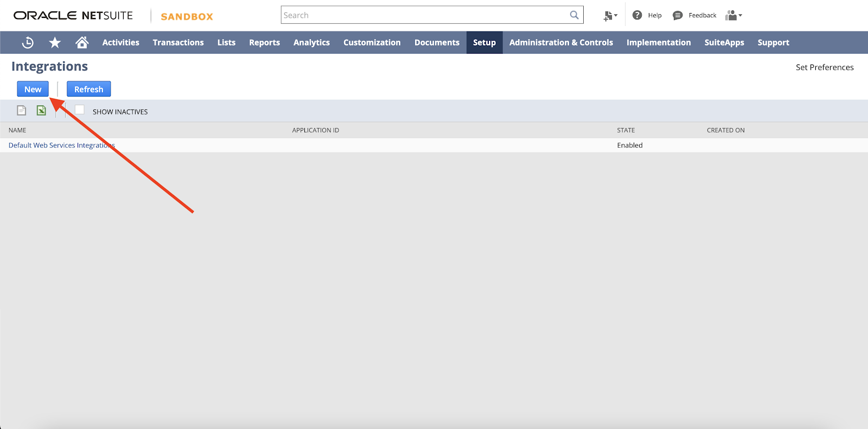The height and width of the screenshot is (429, 868).
Task: Click the New integration button
Action: [x=33, y=89]
